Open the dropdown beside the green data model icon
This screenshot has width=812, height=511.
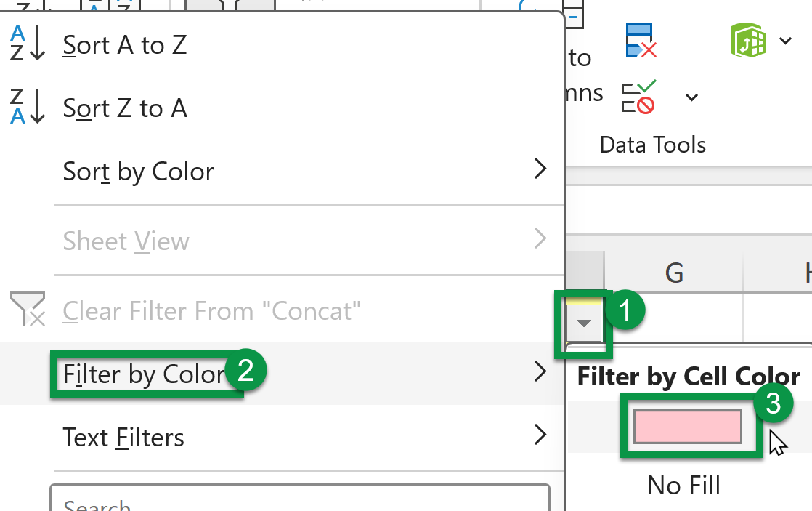(x=785, y=41)
